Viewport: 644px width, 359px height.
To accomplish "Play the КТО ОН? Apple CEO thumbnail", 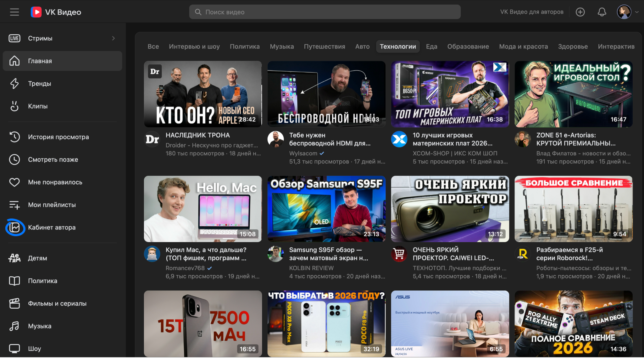I will click(x=203, y=94).
